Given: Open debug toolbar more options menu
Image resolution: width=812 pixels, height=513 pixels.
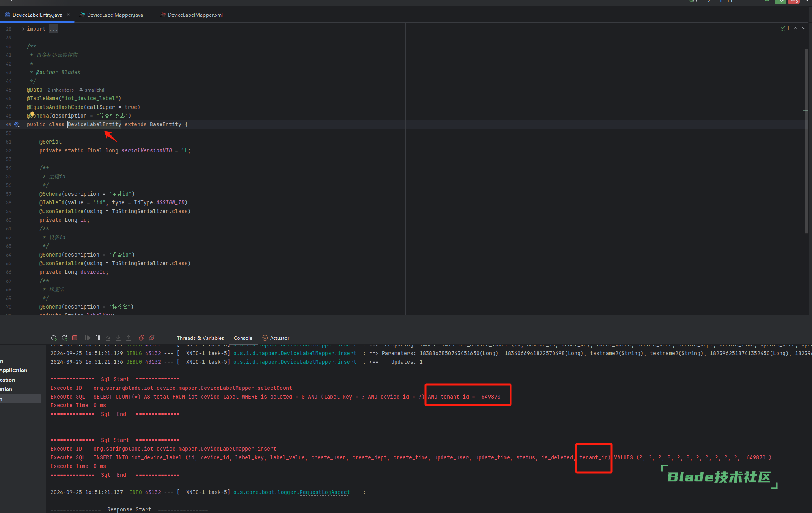Looking at the screenshot, I should click(x=162, y=338).
